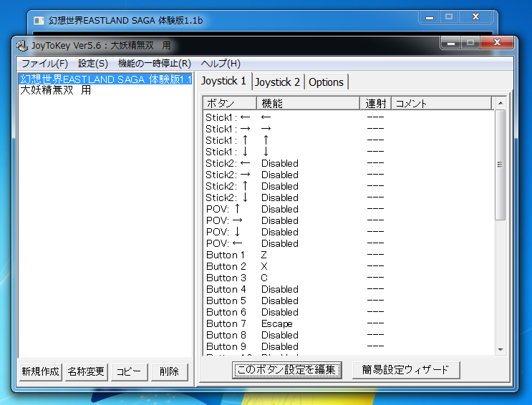Select the Button 1 row
532x405 pixels.
click(349, 255)
